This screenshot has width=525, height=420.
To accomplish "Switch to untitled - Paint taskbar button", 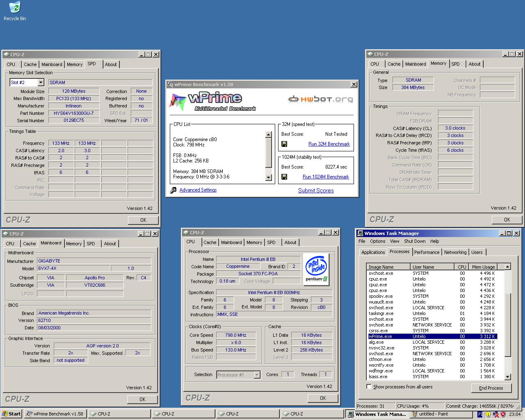I will pyautogui.click(x=442, y=414).
